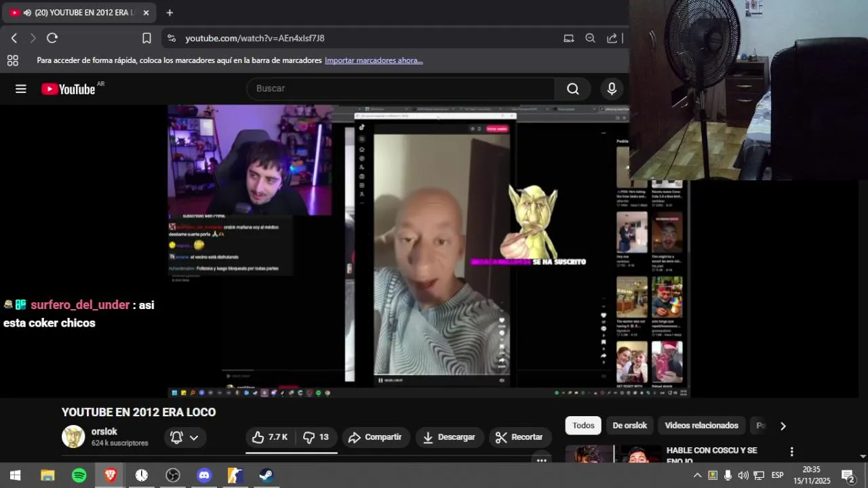Bookmark this page in Brave

146,38
